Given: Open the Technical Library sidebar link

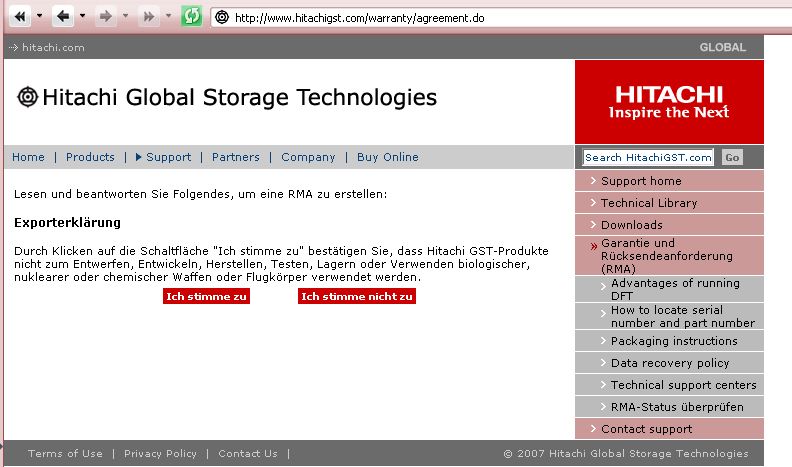Looking at the screenshot, I should (x=648, y=203).
